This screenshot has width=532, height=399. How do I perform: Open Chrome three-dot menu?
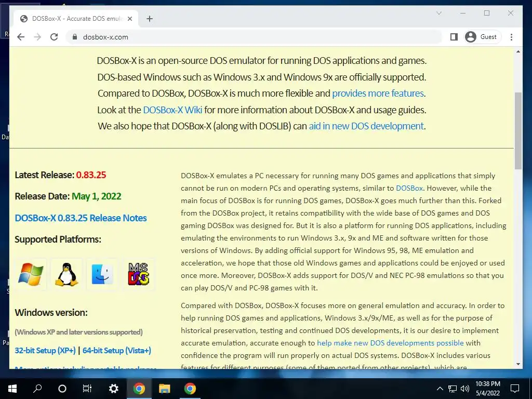point(511,37)
